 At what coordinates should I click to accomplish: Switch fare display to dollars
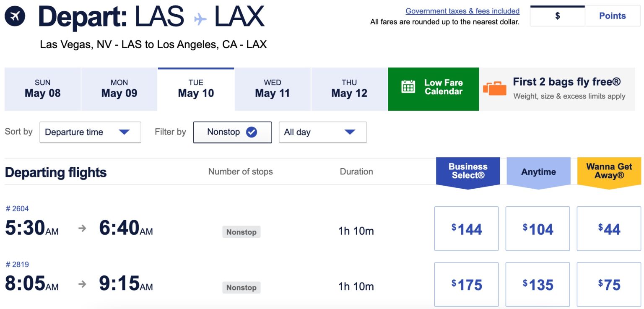(x=557, y=16)
